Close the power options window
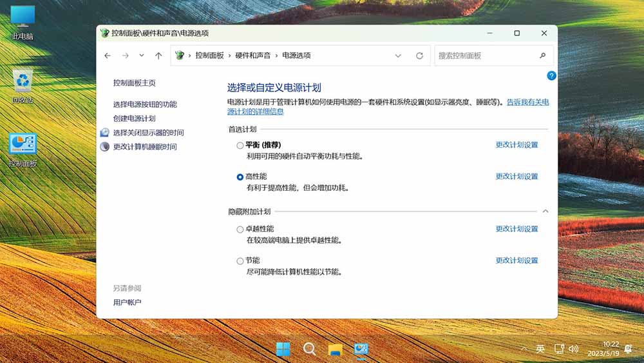This screenshot has width=644, height=363. point(544,34)
